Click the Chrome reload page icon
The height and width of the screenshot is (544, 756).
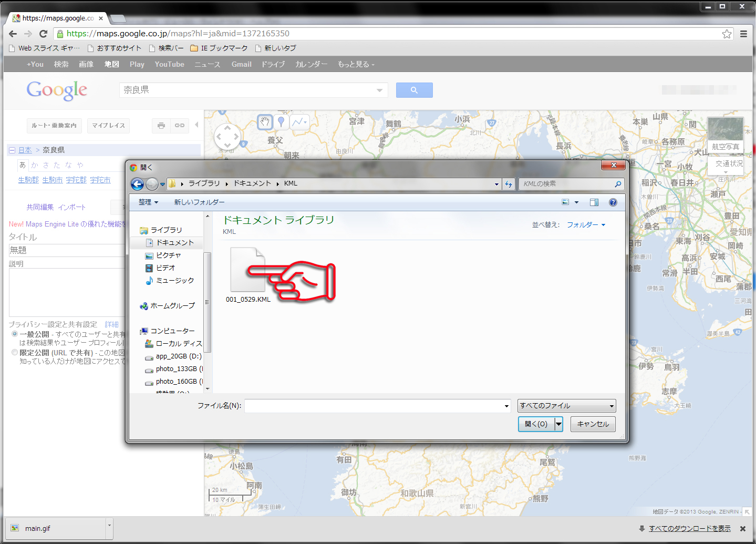tap(44, 34)
